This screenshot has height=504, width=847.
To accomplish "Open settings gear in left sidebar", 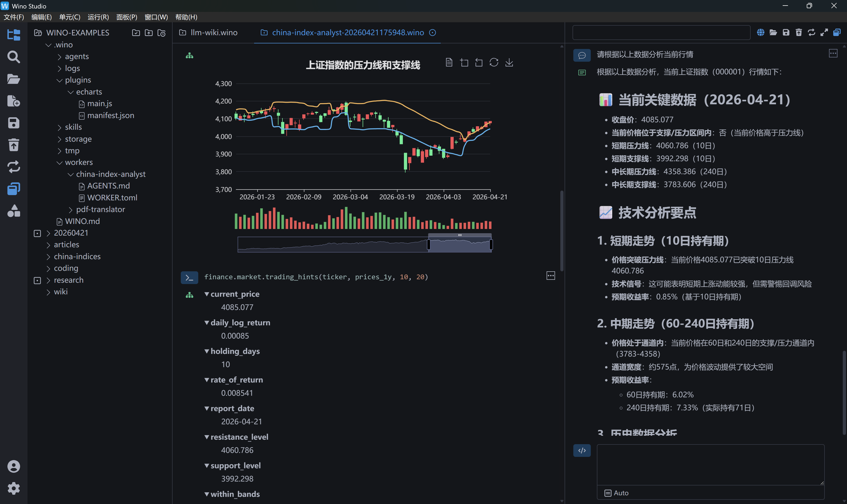I will pyautogui.click(x=13, y=488).
